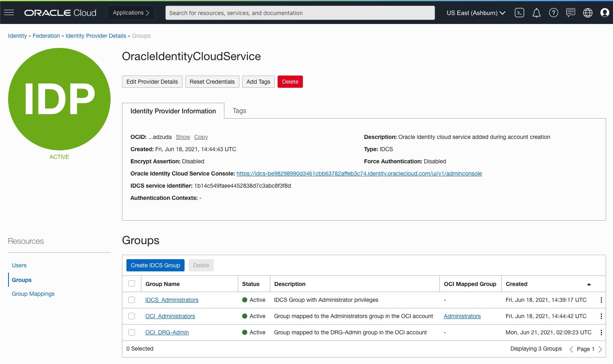Click the Oracle Cloud logo
613x364 pixels.
coord(60,13)
